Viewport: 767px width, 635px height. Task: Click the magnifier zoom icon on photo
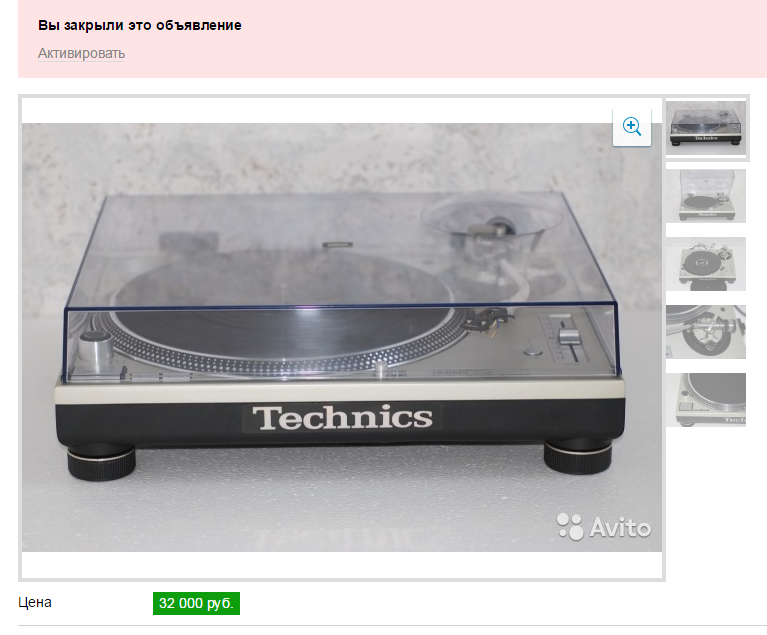[x=632, y=127]
